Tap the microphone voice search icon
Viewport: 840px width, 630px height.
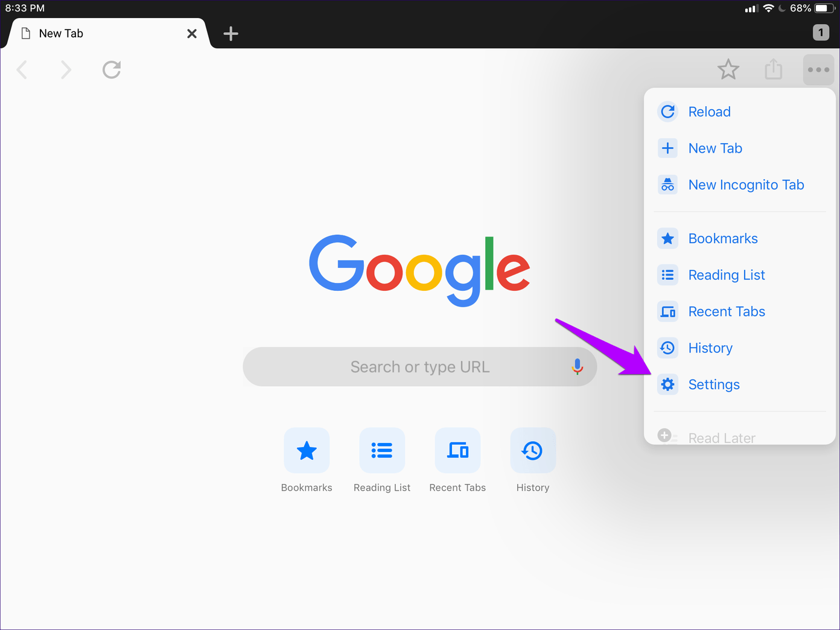tap(577, 366)
